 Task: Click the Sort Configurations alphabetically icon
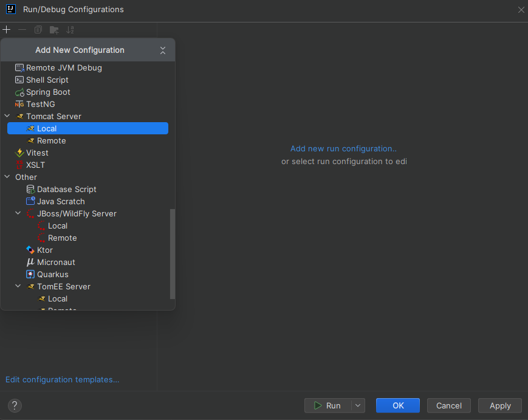pyautogui.click(x=70, y=30)
